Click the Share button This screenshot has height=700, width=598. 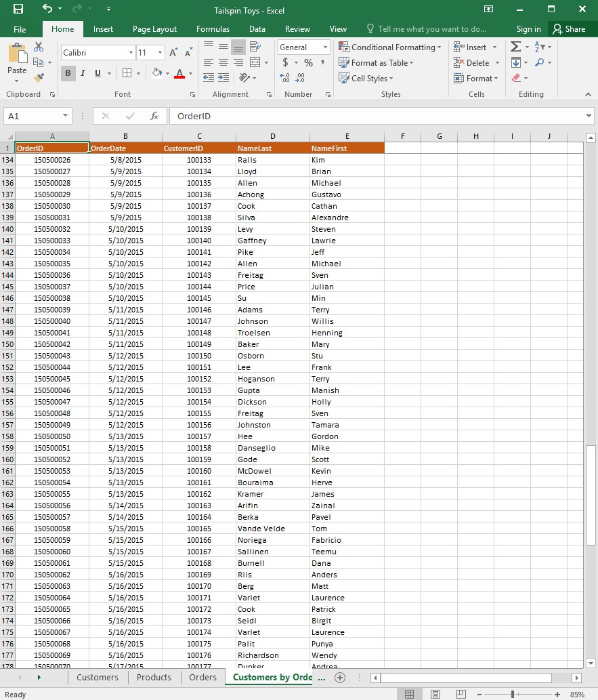click(569, 29)
